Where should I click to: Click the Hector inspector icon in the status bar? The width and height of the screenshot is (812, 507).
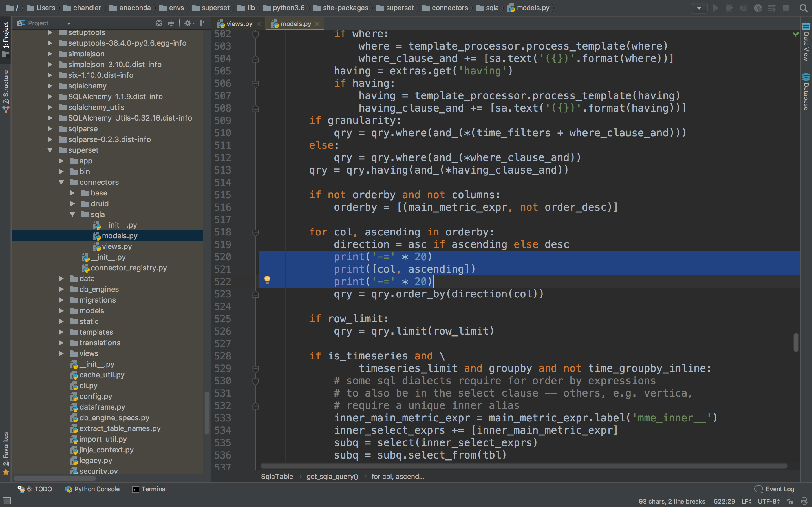coord(804,501)
